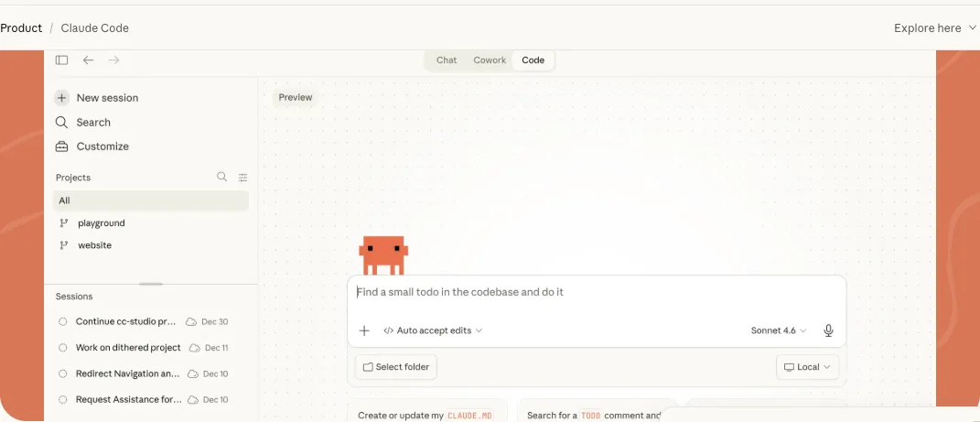Click the branch icon beside website
980x422 pixels.
(x=63, y=245)
